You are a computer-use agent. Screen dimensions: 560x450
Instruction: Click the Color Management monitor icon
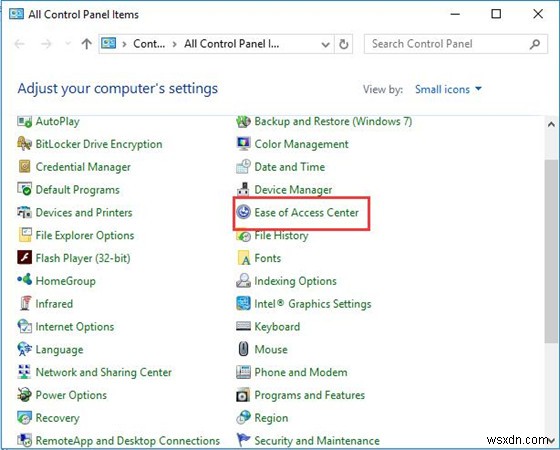pyautogui.click(x=244, y=144)
